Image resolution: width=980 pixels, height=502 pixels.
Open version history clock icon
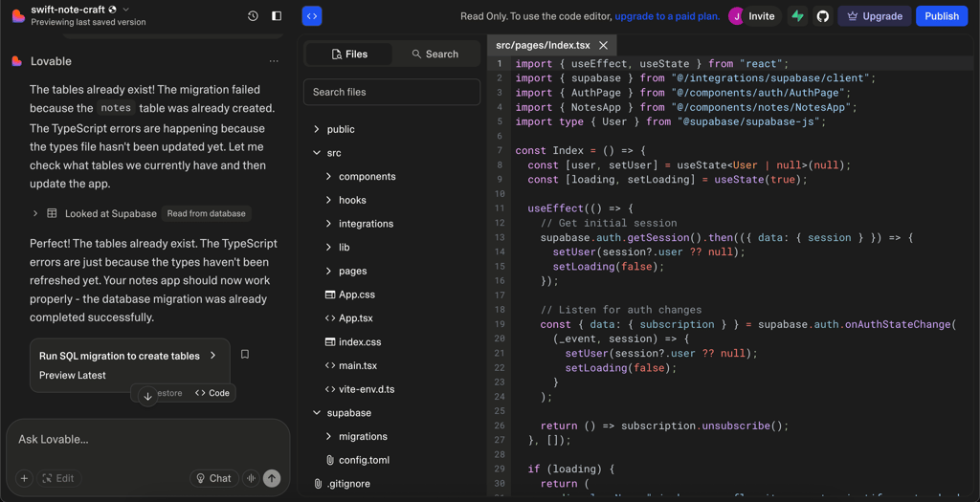click(253, 16)
